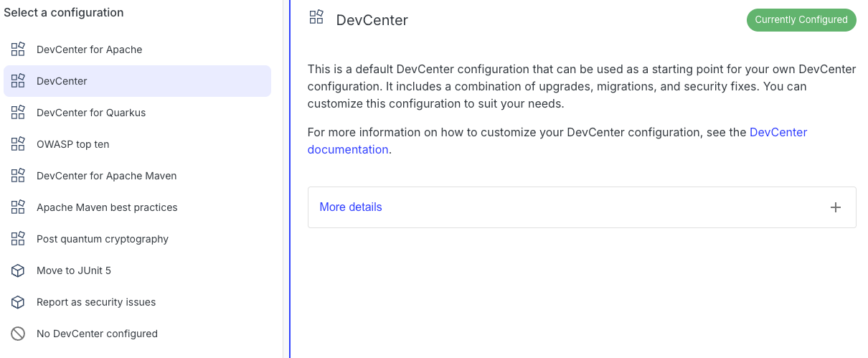Image resolution: width=868 pixels, height=358 pixels.
Task: Select the Move to JUnit 5 recipe
Action: coord(137,270)
